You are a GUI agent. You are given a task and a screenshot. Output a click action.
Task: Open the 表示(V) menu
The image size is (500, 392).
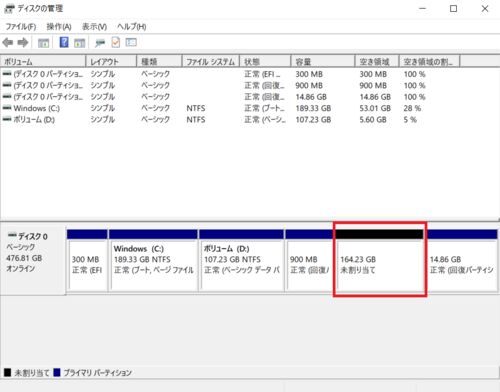tap(95, 27)
